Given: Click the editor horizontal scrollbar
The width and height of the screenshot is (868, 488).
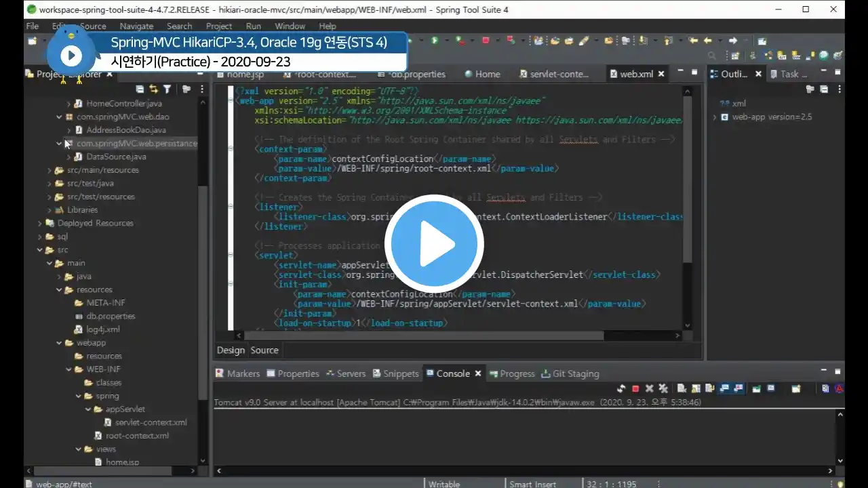Looking at the screenshot, I should [424, 335].
